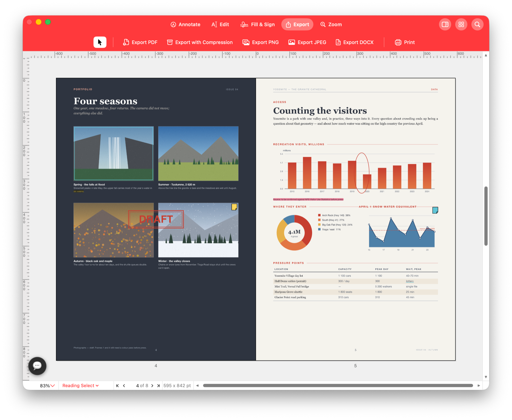
Task: Click 'Glacier Point road parking' cell
Action: pyautogui.click(x=290, y=297)
